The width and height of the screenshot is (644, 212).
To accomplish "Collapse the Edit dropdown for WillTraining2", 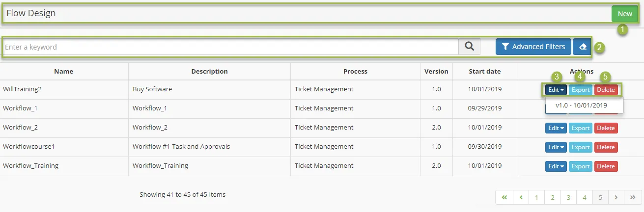I will click(556, 90).
